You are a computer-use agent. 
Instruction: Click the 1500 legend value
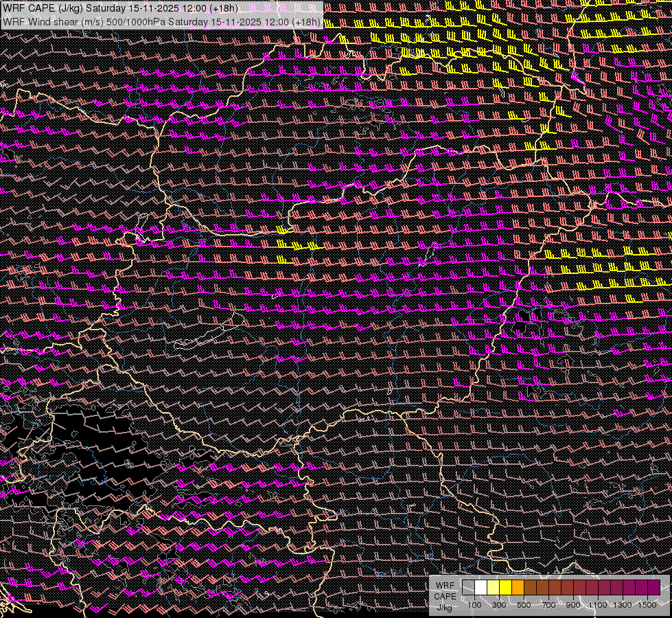click(x=647, y=605)
